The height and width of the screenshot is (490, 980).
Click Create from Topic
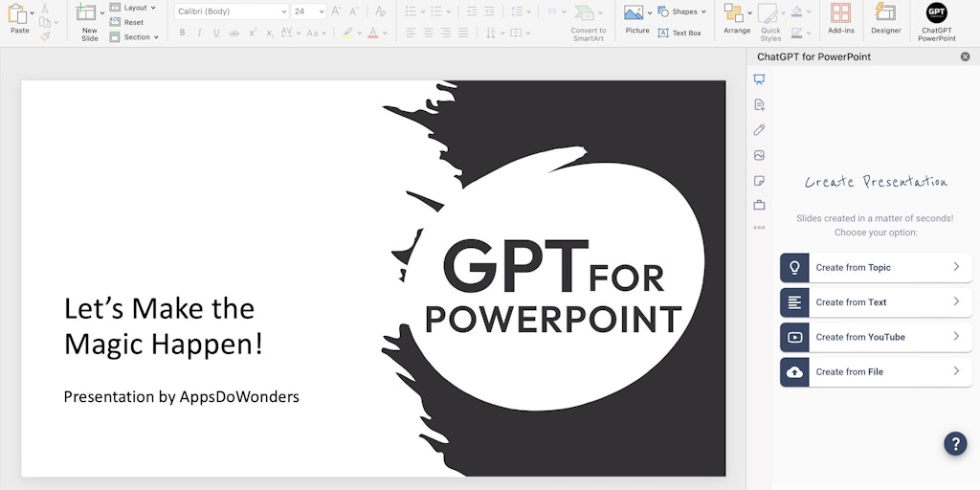coord(876,268)
